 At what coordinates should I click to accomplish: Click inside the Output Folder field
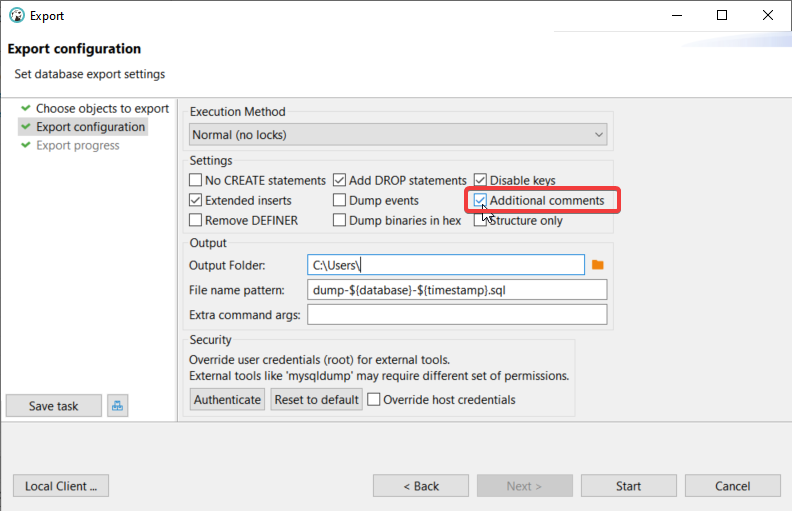(x=446, y=265)
